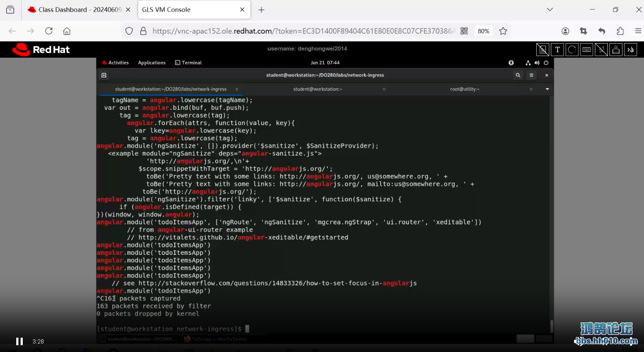Click the site padlock icon
The width and height of the screenshot is (644, 352).
click(143, 31)
